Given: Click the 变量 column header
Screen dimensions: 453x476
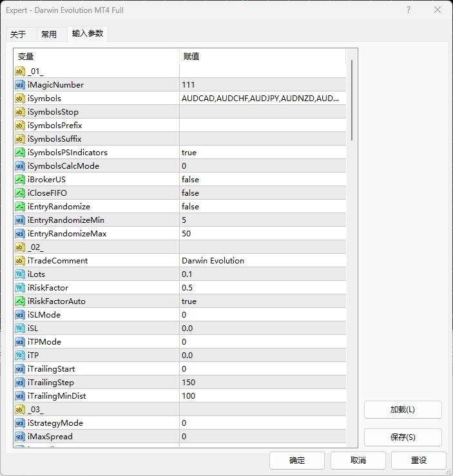Looking at the screenshot, I should (97, 57).
